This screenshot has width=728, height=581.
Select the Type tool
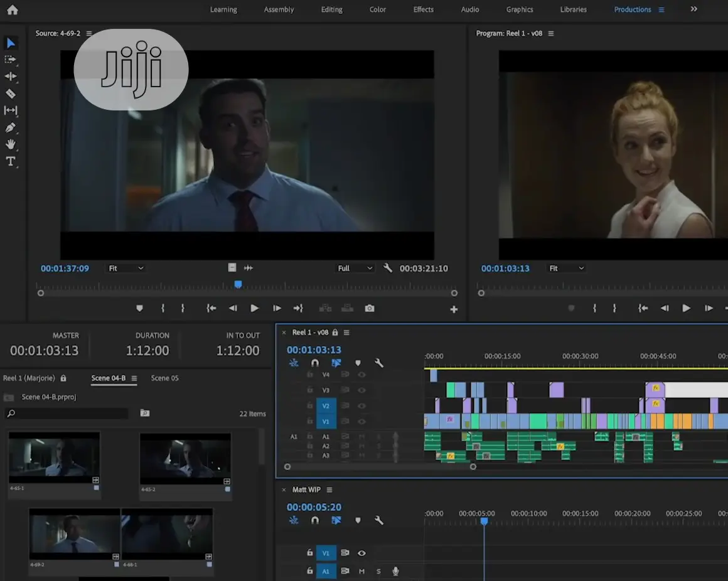click(10, 161)
